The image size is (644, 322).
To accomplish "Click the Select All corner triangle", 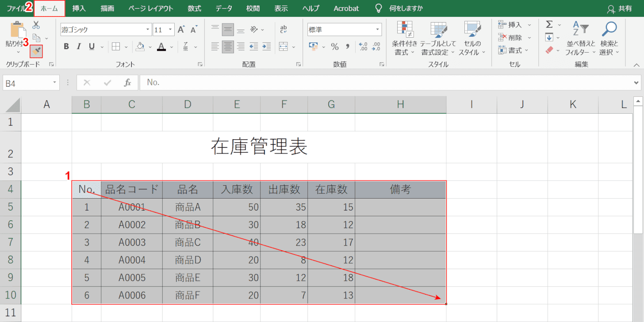I will (x=12, y=105).
